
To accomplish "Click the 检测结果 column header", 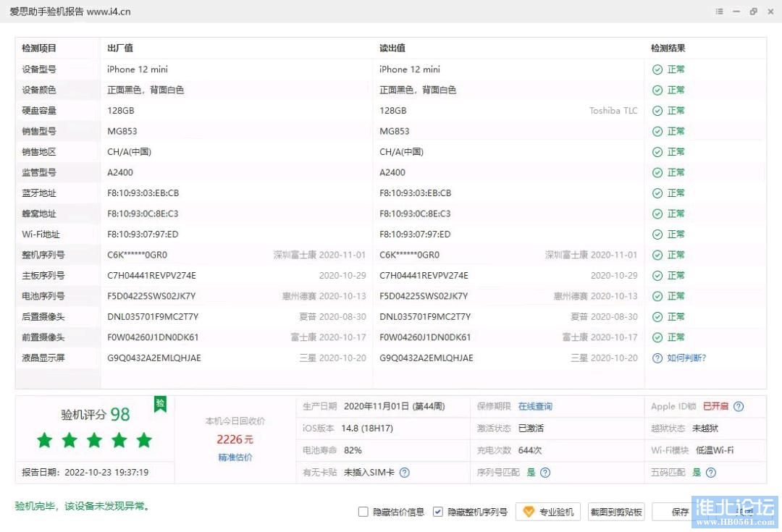I will pyautogui.click(x=668, y=48).
